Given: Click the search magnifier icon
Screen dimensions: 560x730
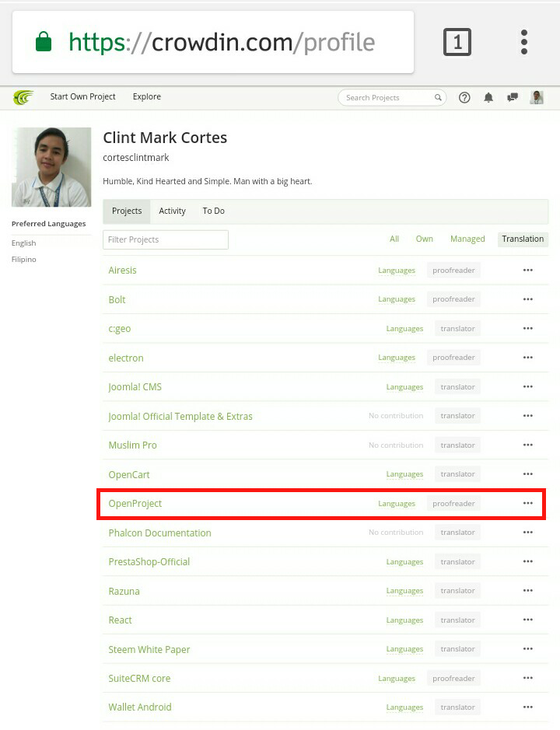Looking at the screenshot, I should coord(438,97).
